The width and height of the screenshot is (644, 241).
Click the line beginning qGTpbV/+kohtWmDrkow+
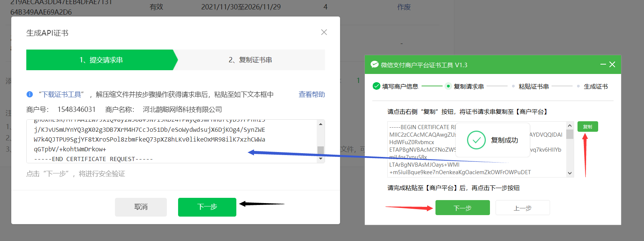[x=70, y=149]
